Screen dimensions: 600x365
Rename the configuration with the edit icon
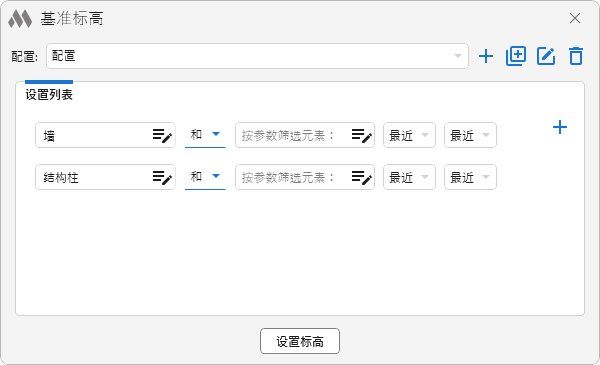point(546,56)
